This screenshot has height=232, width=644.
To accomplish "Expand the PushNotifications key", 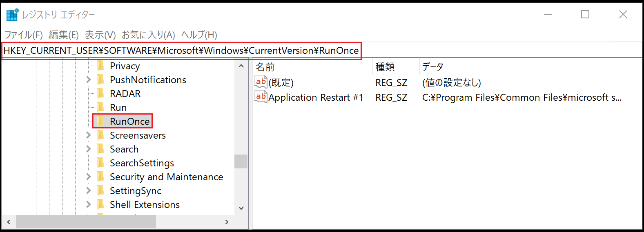I will [88, 80].
